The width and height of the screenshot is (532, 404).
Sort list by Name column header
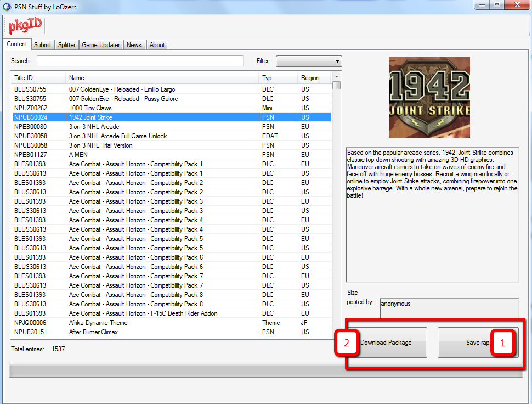tap(162, 78)
